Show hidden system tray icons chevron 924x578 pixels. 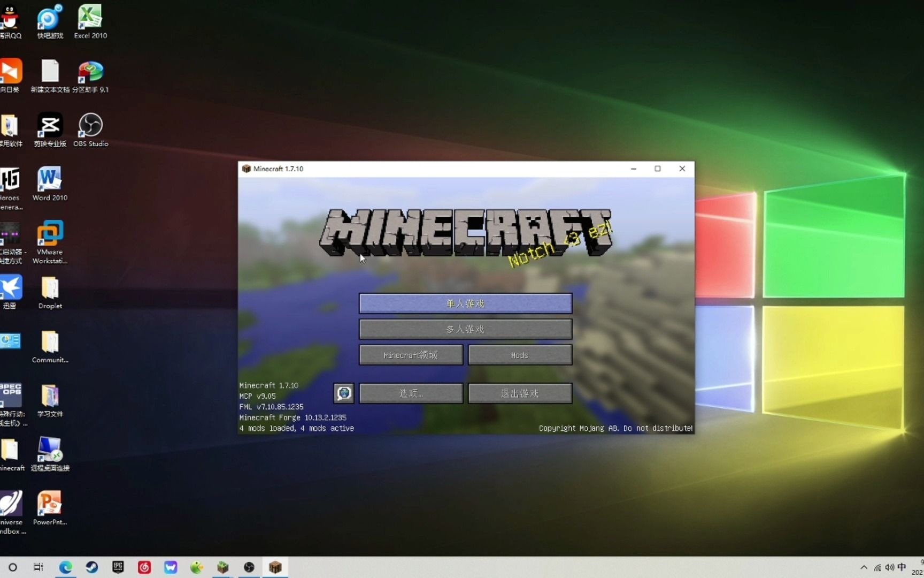(864, 567)
